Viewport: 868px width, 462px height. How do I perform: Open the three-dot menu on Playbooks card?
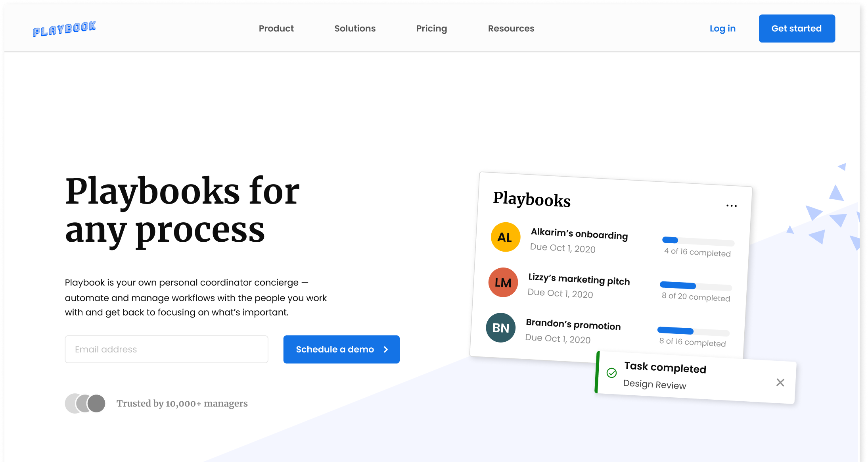pyautogui.click(x=731, y=206)
